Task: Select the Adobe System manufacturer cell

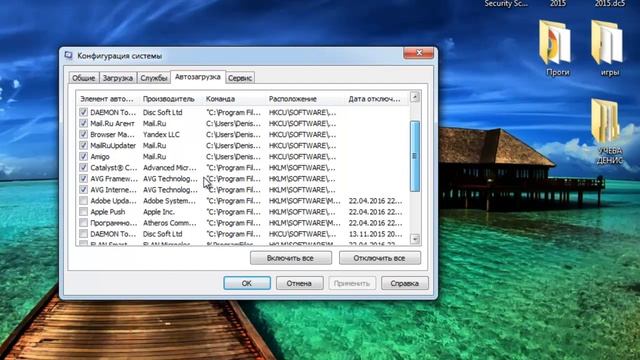Action: click(169, 201)
